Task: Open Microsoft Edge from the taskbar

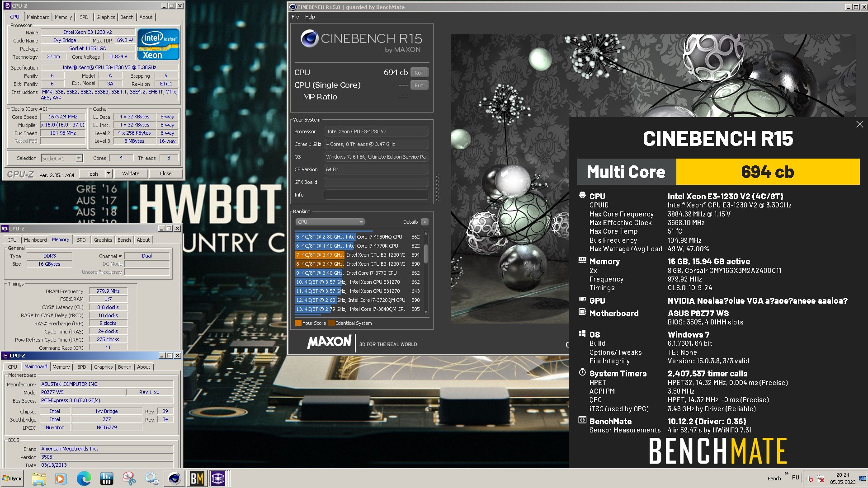Action: point(84,479)
